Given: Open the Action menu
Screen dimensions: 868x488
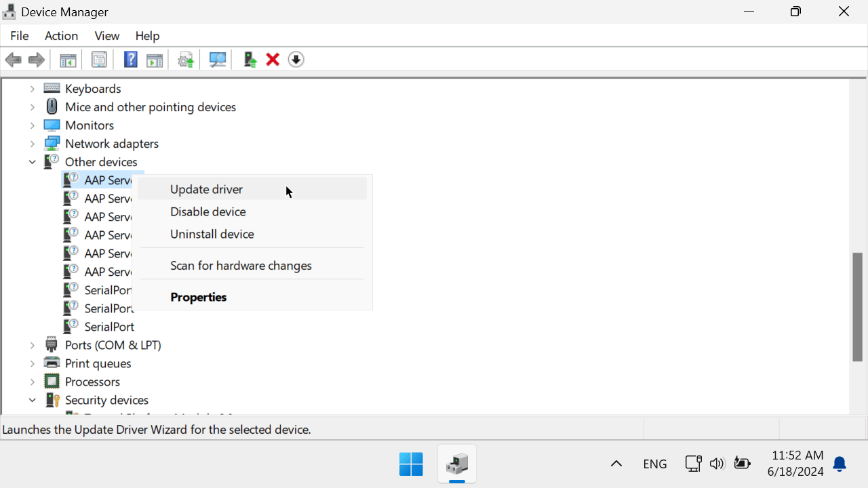Looking at the screenshot, I should [x=61, y=36].
